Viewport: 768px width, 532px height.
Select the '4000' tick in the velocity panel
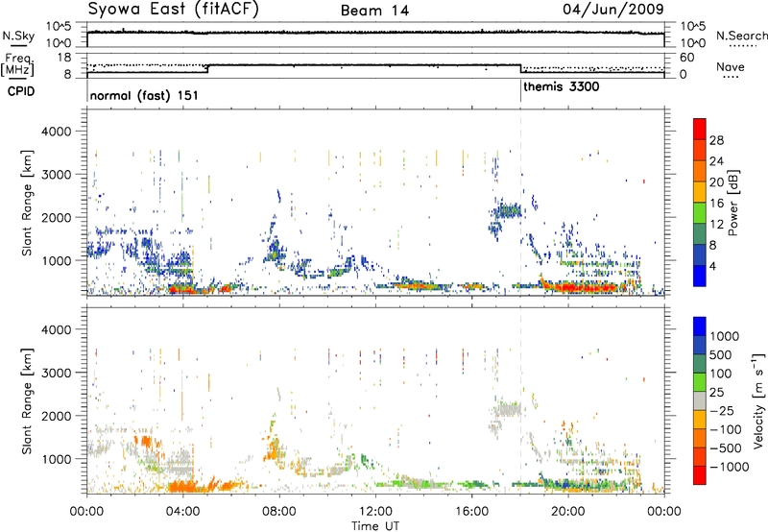[56, 329]
